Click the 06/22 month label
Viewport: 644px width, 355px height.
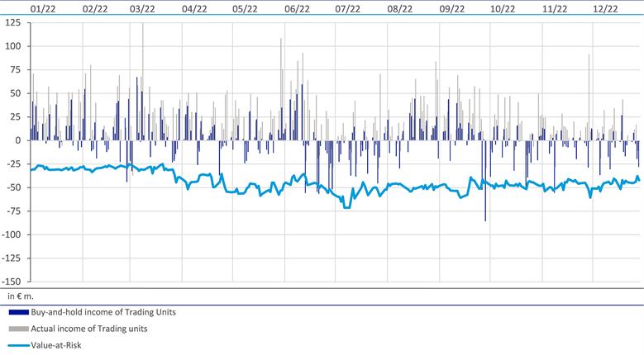[x=297, y=9]
